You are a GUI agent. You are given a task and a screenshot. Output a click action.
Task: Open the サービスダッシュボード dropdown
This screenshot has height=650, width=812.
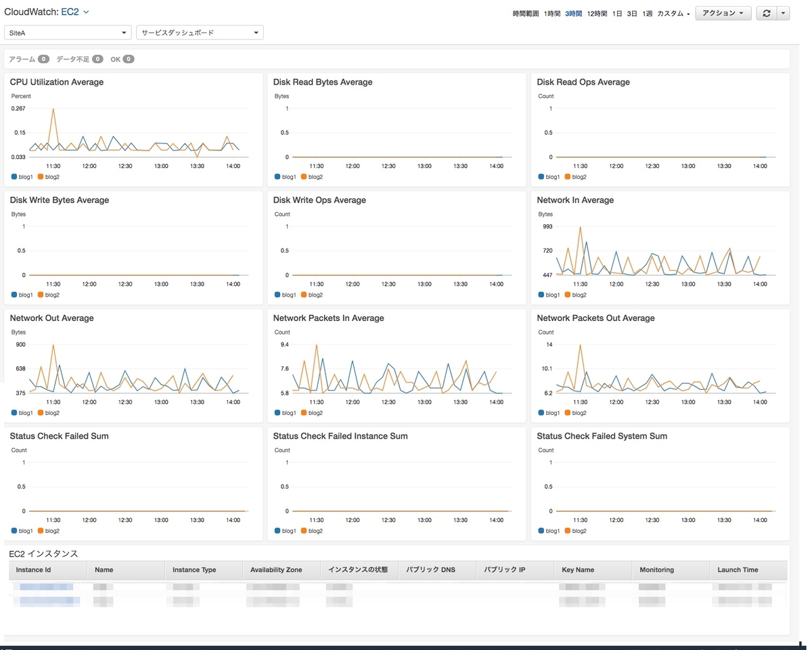tap(200, 32)
